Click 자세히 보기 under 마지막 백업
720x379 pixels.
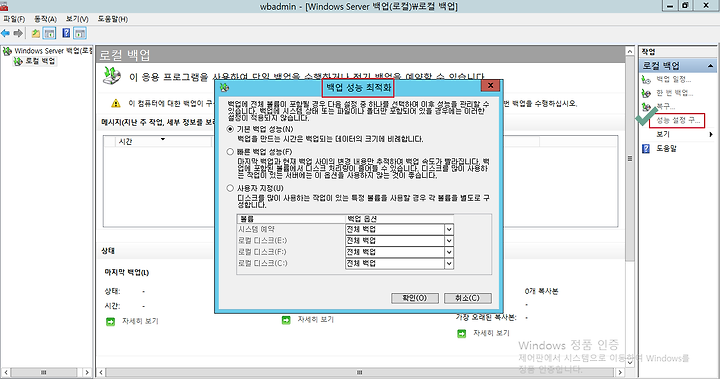pyautogui.click(x=140, y=321)
